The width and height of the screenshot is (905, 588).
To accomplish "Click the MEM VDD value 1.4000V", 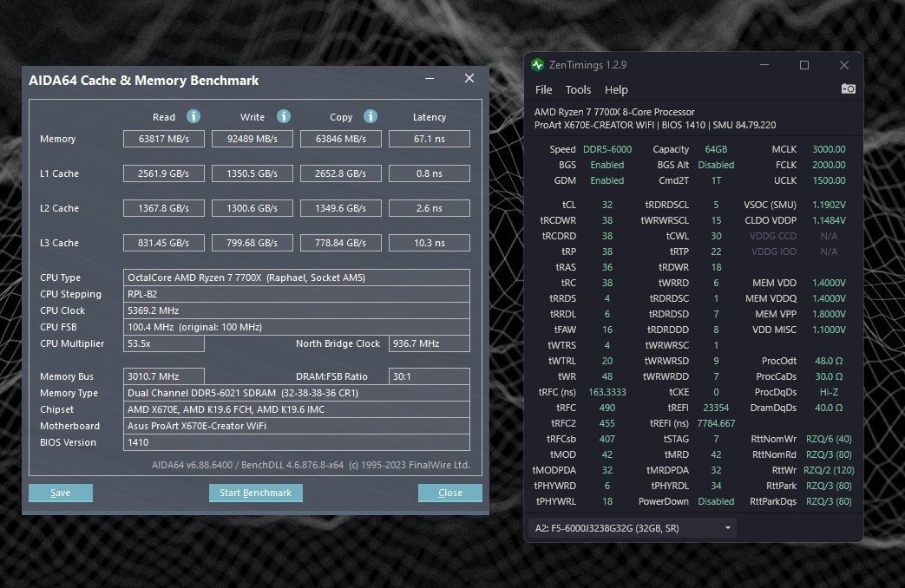I will tap(829, 283).
